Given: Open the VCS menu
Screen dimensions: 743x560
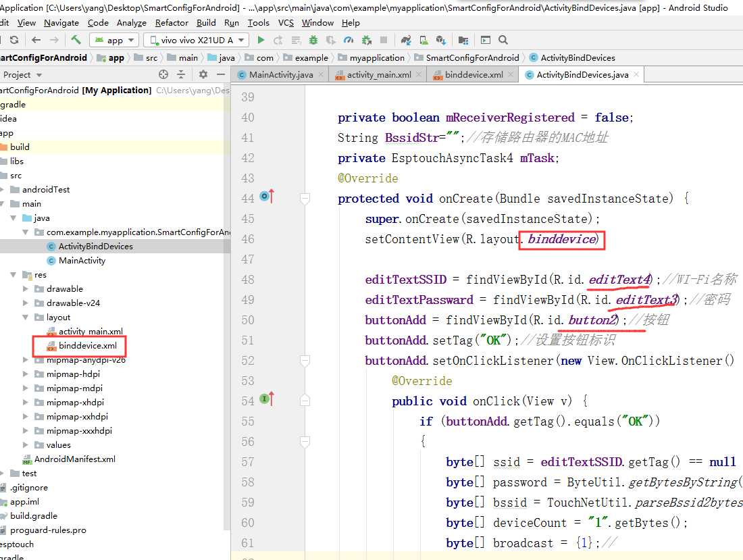Looking at the screenshot, I should tap(286, 23).
